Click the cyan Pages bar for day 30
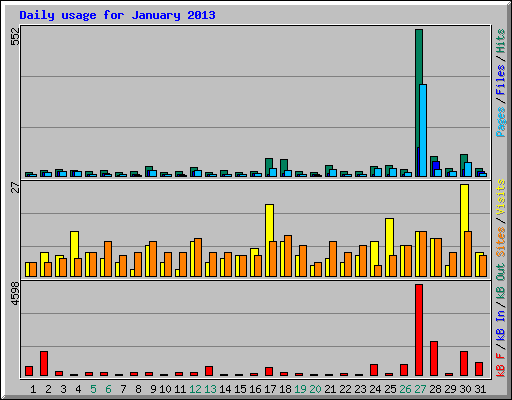 pyautogui.click(x=468, y=170)
